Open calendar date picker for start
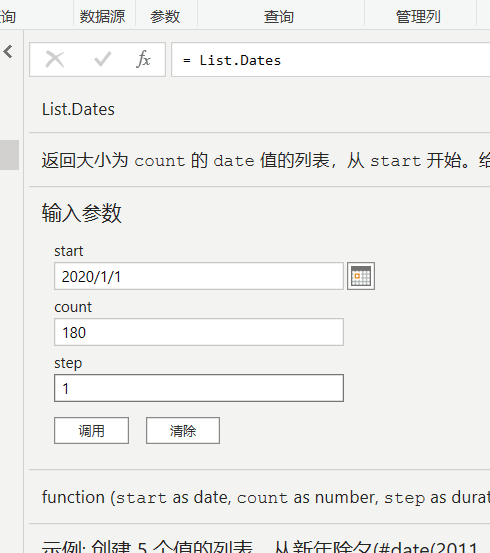Viewport: 490px width, 553px height. (x=361, y=276)
